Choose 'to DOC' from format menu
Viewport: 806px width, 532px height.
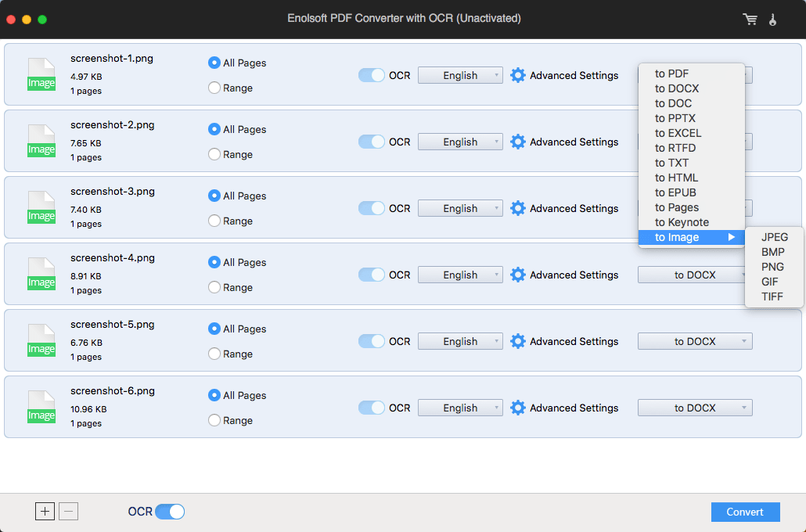[x=692, y=103]
